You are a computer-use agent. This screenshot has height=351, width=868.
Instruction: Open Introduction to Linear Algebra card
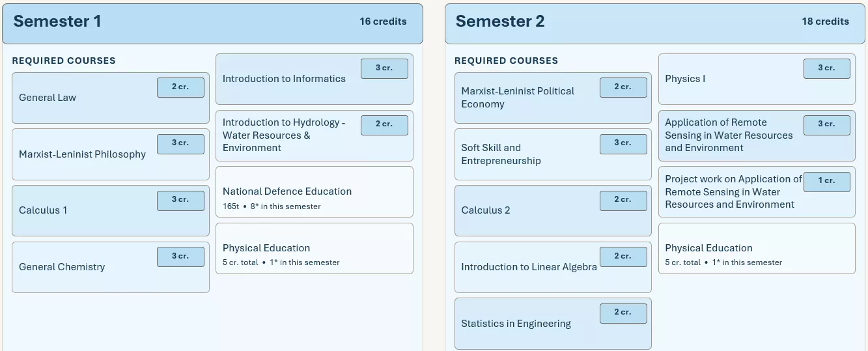pyautogui.click(x=553, y=267)
